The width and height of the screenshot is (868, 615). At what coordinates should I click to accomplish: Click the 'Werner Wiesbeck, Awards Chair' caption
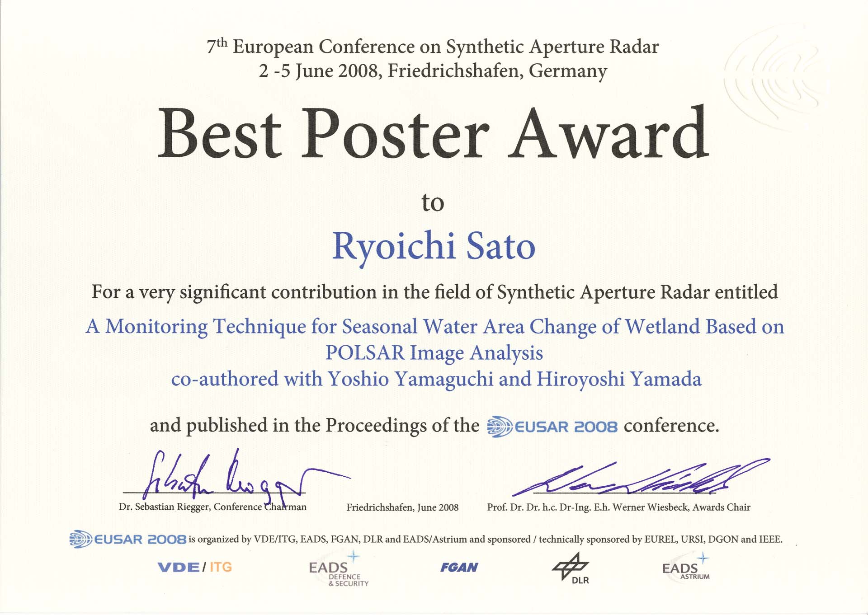click(618, 507)
